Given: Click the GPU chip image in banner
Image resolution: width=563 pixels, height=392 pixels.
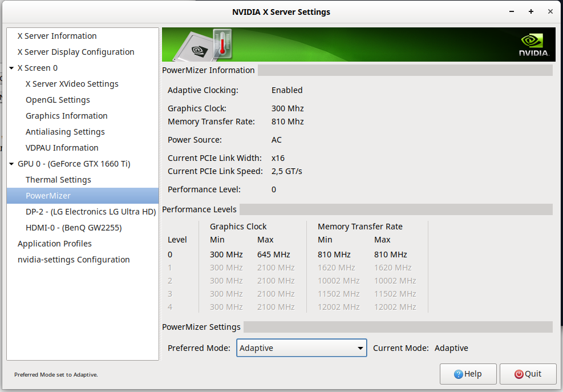Looking at the screenshot, I should tap(194, 49).
